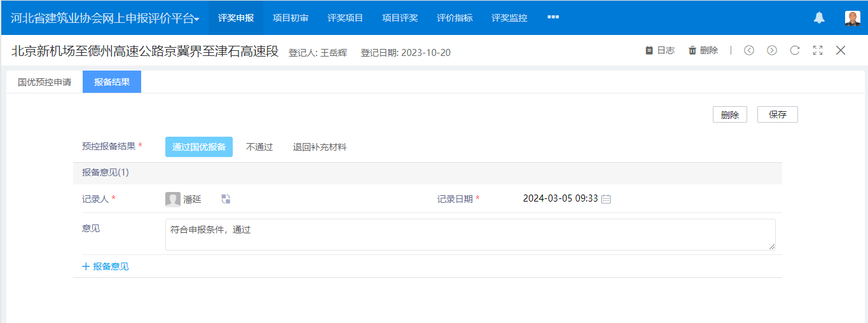Refresh the record with reload icon
Viewport: 868px width, 323px height.
point(795,51)
